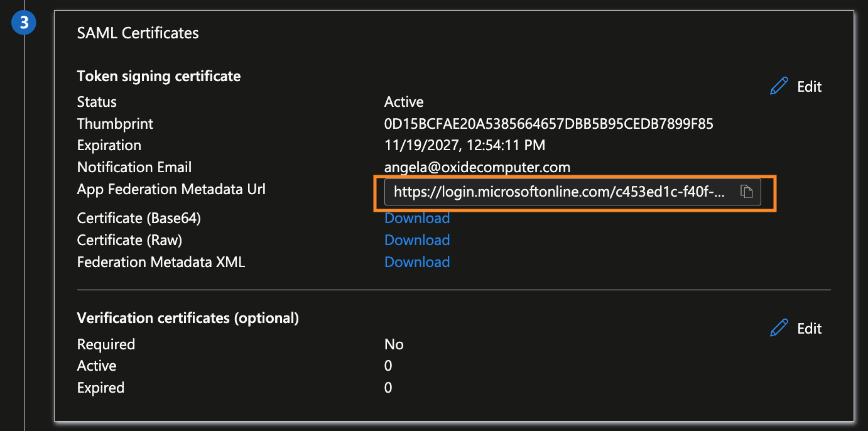Viewport: 868px width, 431px height.
Task: Click the Required value "No"
Action: pyautogui.click(x=394, y=344)
